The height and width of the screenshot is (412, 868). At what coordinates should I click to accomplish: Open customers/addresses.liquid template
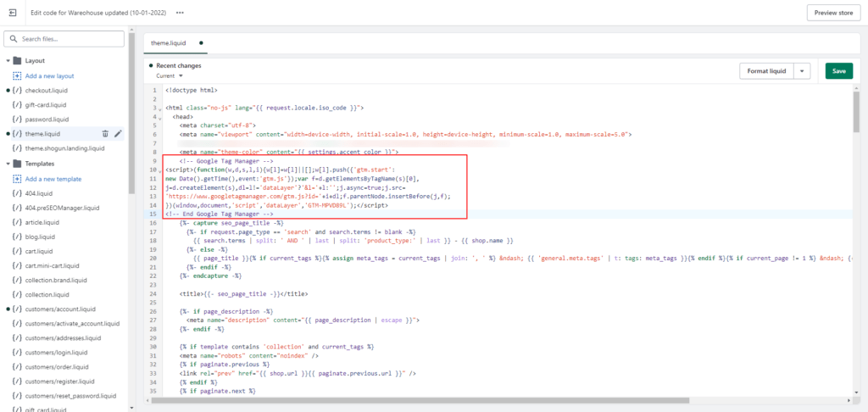point(63,337)
